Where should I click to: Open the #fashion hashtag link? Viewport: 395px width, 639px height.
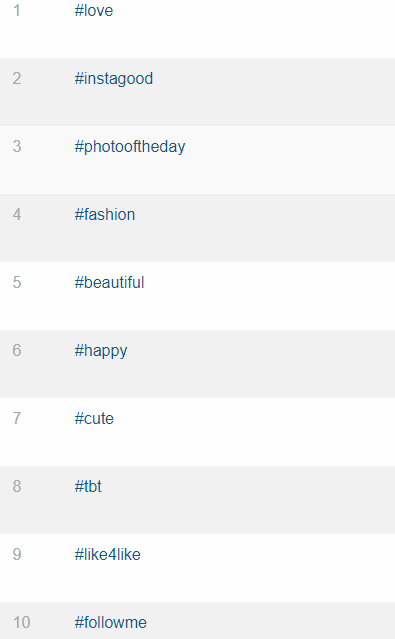pos(105,214)
